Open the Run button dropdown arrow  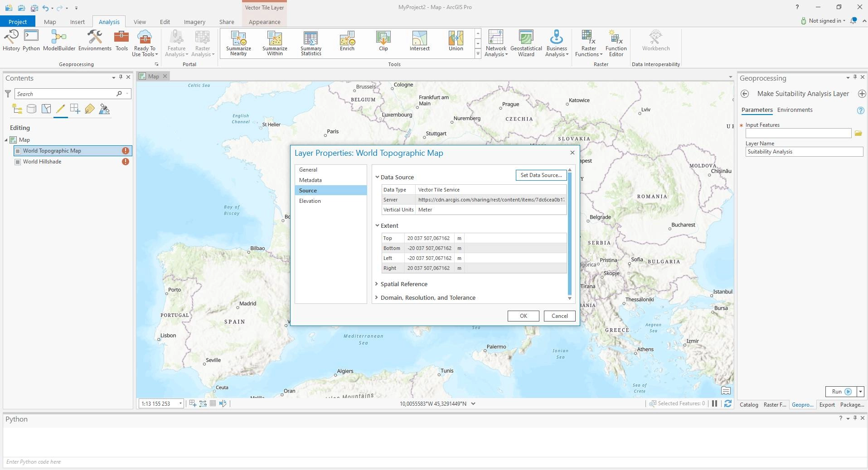point(860,392)
